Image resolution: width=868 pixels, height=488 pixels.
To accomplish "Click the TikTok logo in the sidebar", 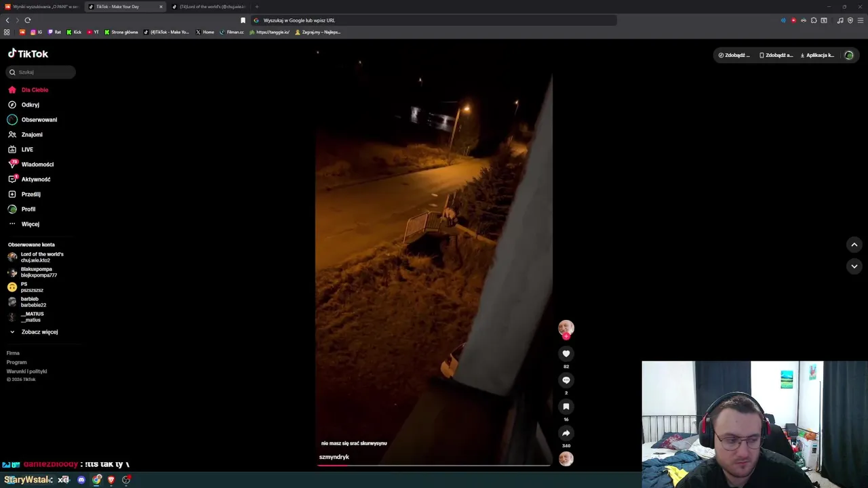I will tap(28, 54).
